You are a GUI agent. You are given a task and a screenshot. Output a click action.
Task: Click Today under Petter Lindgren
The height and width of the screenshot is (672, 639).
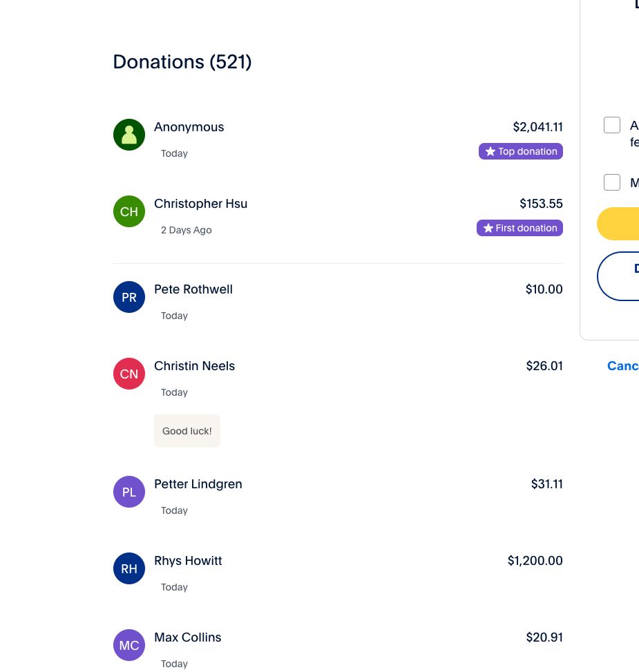click(174, 510)
